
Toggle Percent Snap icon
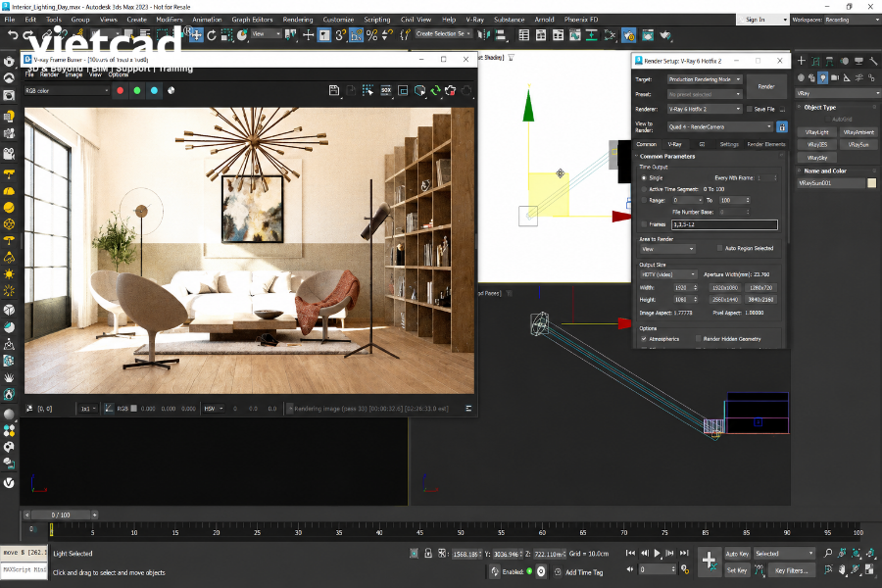[x=371, y=35]
